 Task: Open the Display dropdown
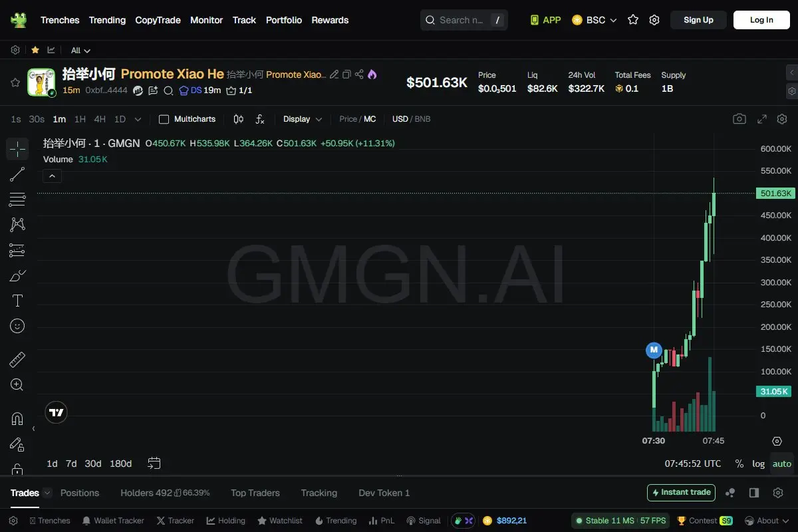303,119
